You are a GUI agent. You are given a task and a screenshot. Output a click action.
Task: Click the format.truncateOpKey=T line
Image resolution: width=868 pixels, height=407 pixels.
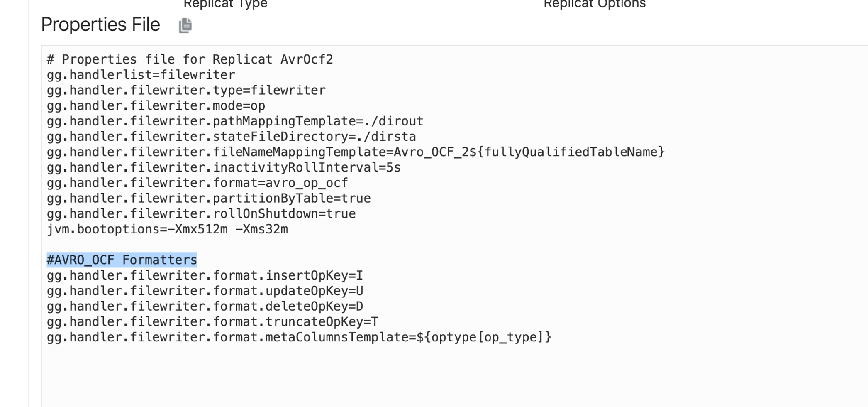[x=212, y=321]
